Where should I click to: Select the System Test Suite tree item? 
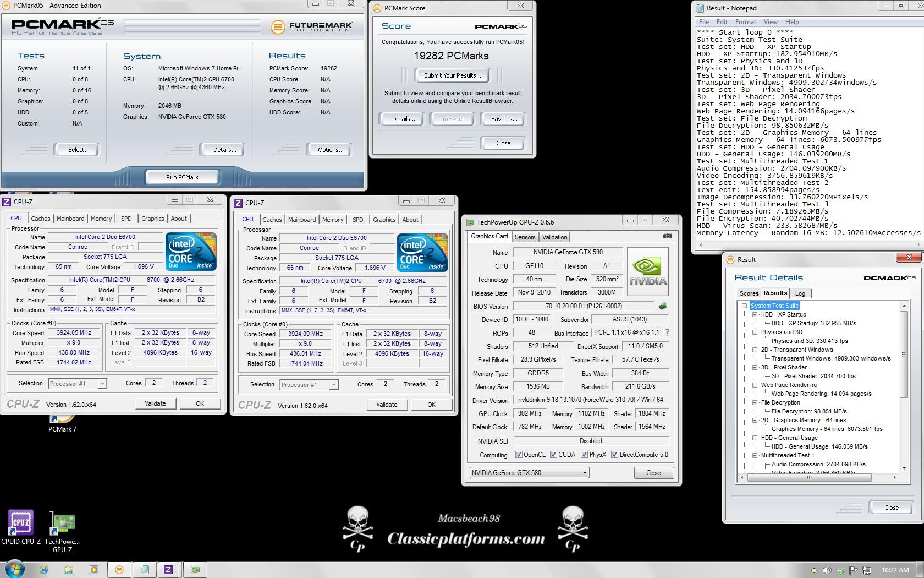point(774,306)
